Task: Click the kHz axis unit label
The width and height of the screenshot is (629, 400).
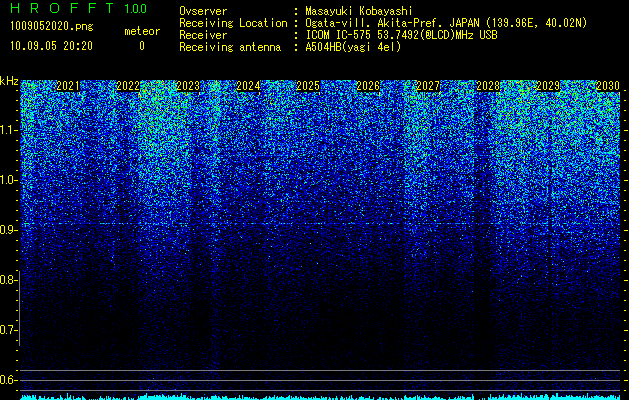Action: [9, 81]
